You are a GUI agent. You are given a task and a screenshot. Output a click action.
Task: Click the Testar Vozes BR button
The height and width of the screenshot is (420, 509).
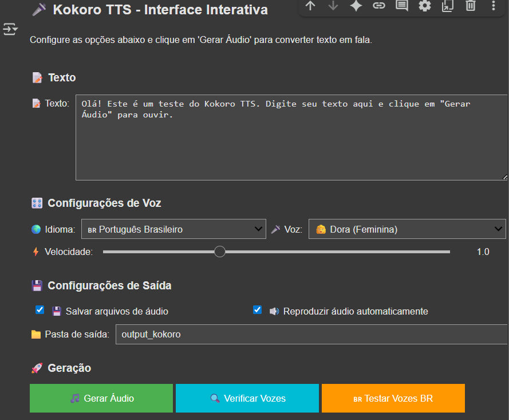pos(393,398)
